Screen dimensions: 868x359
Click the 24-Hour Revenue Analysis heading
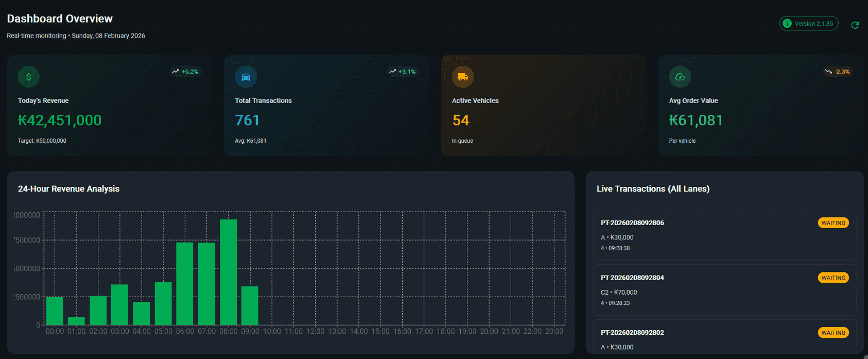[68, 189]
